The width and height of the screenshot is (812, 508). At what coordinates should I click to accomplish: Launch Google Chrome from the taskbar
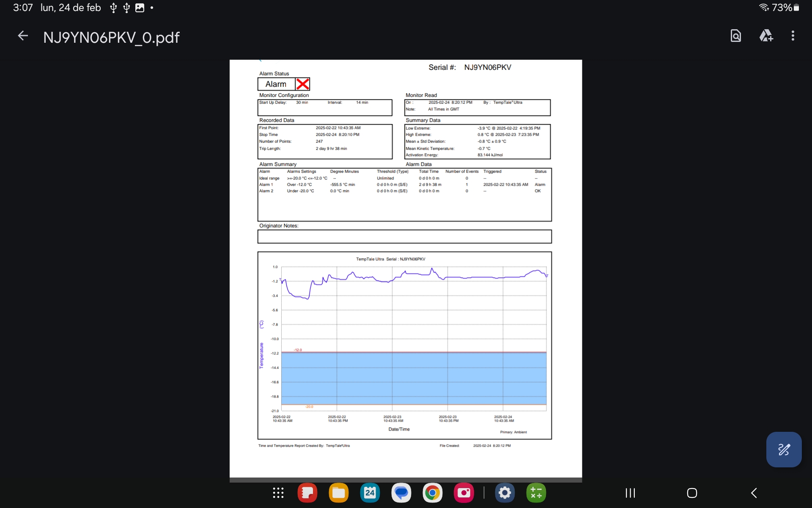click(432, 493)
